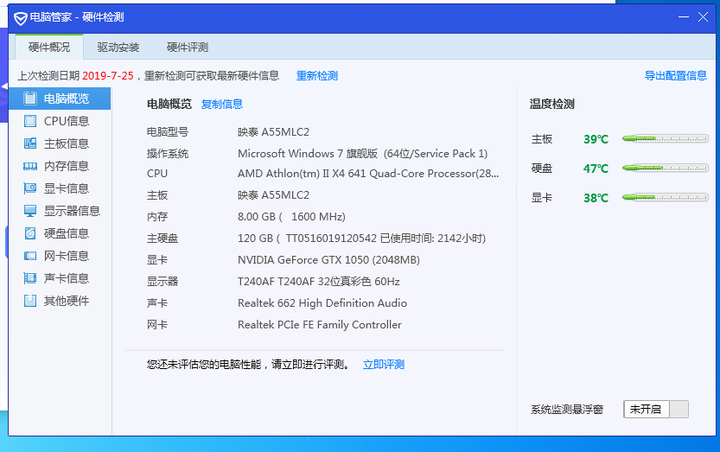Click the 您还未评估您的电脑性能 message

(248, 365)
